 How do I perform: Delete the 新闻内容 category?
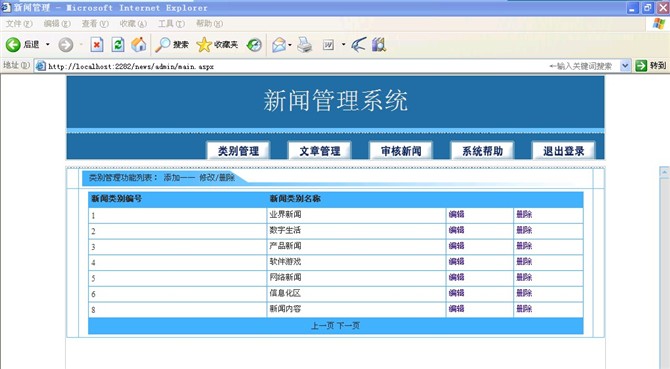524,309
